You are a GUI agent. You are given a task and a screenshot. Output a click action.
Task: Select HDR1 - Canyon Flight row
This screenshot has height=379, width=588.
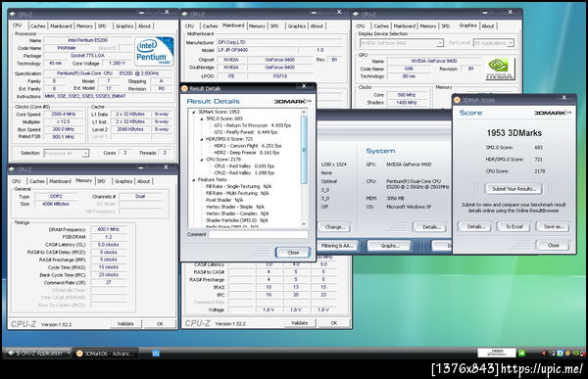coord(248,146)
